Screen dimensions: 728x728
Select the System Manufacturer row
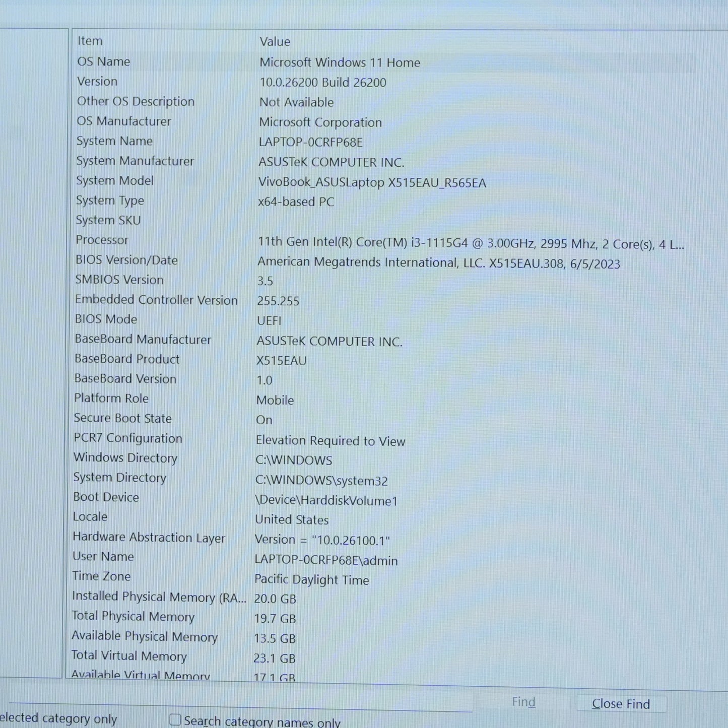click(x=135, y=161)
